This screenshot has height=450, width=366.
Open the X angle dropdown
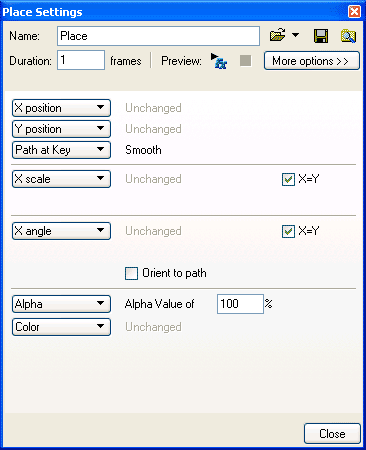click(x=61, y=231)
